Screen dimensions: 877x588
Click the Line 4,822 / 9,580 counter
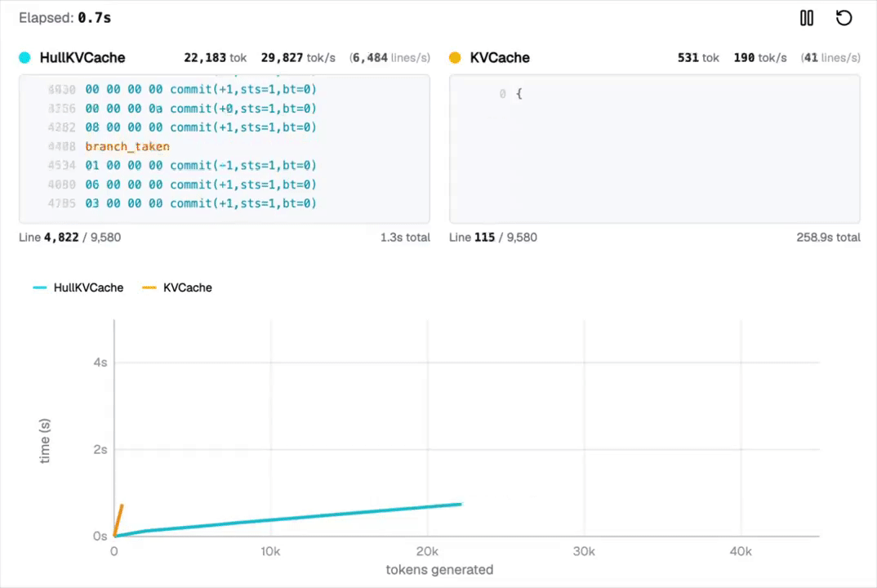pyautogui.click(x=69, y=238)
